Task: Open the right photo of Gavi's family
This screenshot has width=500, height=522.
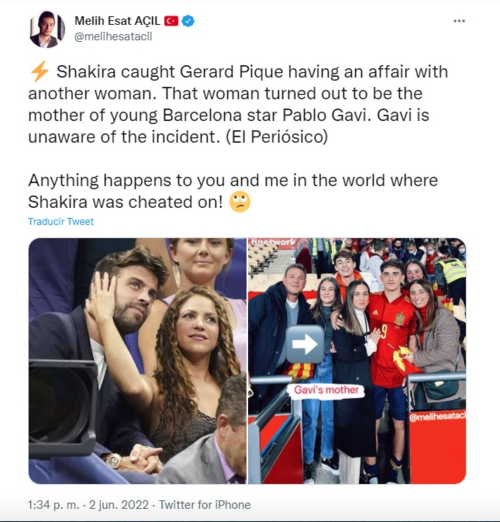Action: (357, 361)
